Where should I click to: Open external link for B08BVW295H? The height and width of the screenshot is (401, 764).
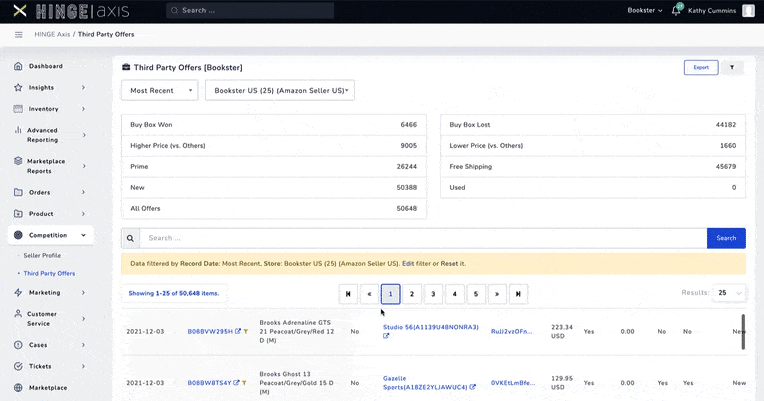pyautogui.click(x=238, y=331)
